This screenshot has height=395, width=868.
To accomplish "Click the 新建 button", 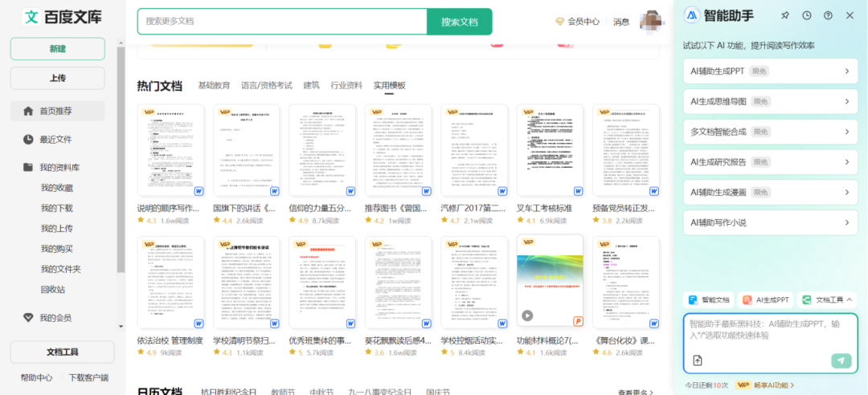I will 58,49.
